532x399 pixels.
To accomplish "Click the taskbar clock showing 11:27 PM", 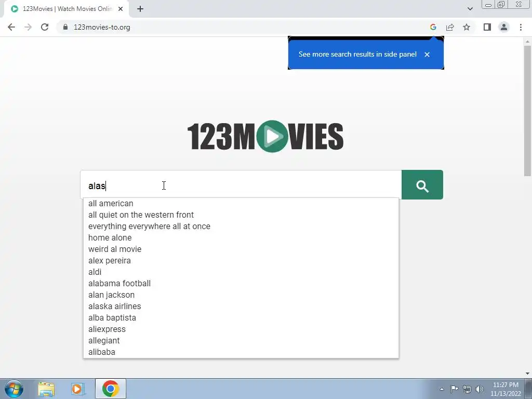I will [x=506, y=389].
